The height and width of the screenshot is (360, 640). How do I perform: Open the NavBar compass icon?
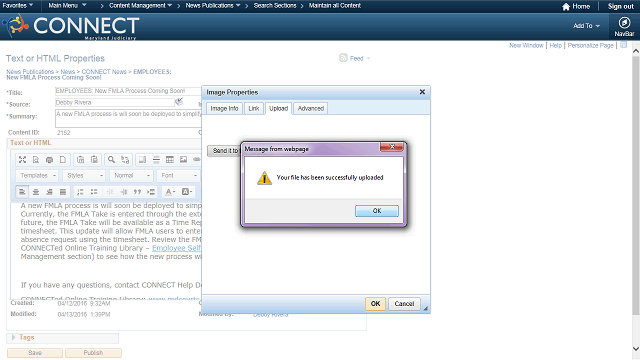coord(624,23)
